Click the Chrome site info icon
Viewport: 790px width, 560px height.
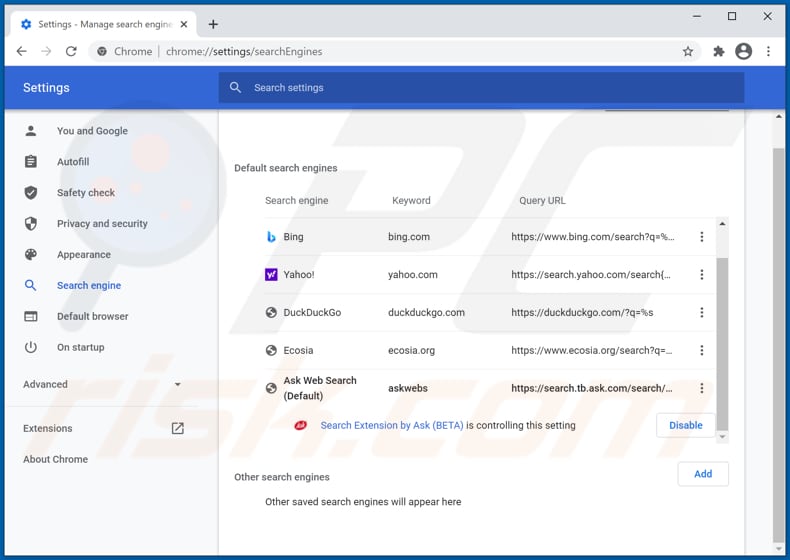coord(102,51)
